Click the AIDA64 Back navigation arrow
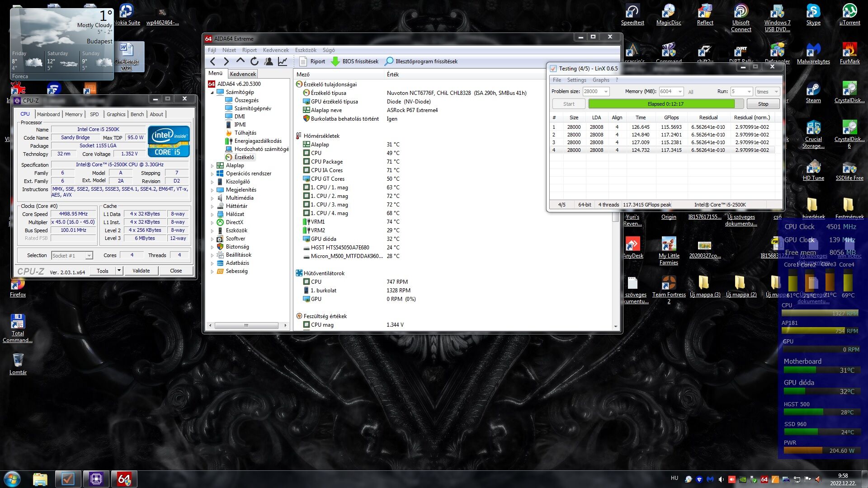The width and height of the screenshot is (868, 488). coord(213,61)
